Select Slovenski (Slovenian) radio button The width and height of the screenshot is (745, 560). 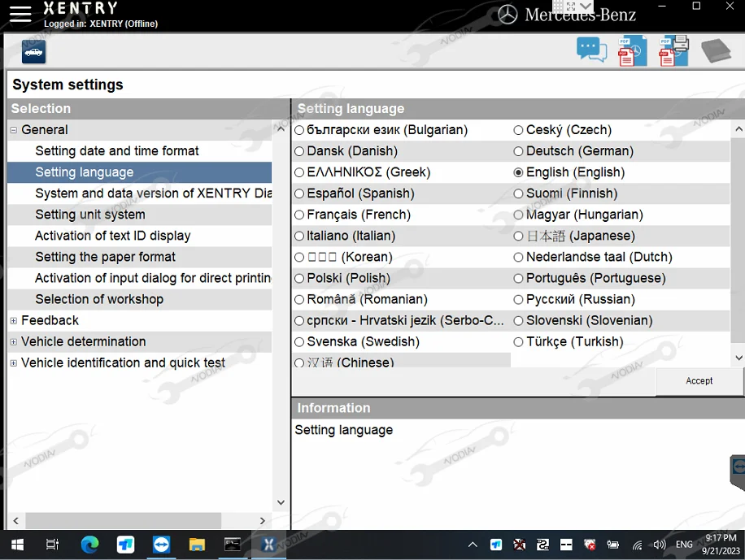coord(518,320)
